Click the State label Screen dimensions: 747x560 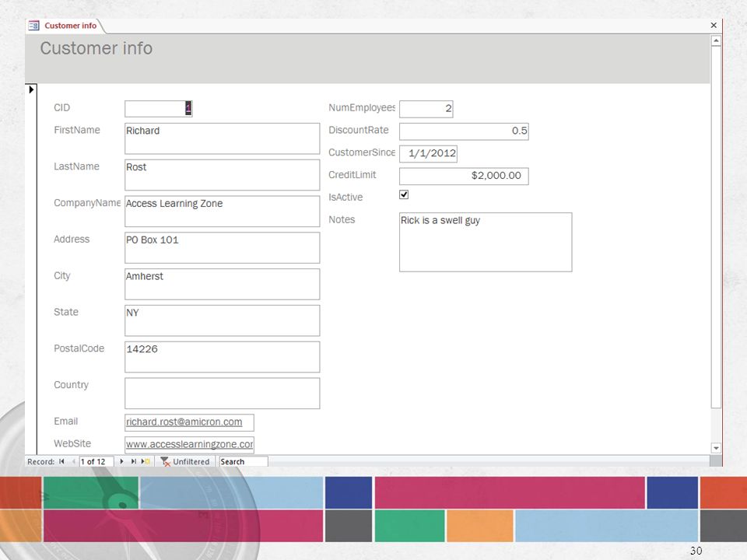(x=65, y=312)
